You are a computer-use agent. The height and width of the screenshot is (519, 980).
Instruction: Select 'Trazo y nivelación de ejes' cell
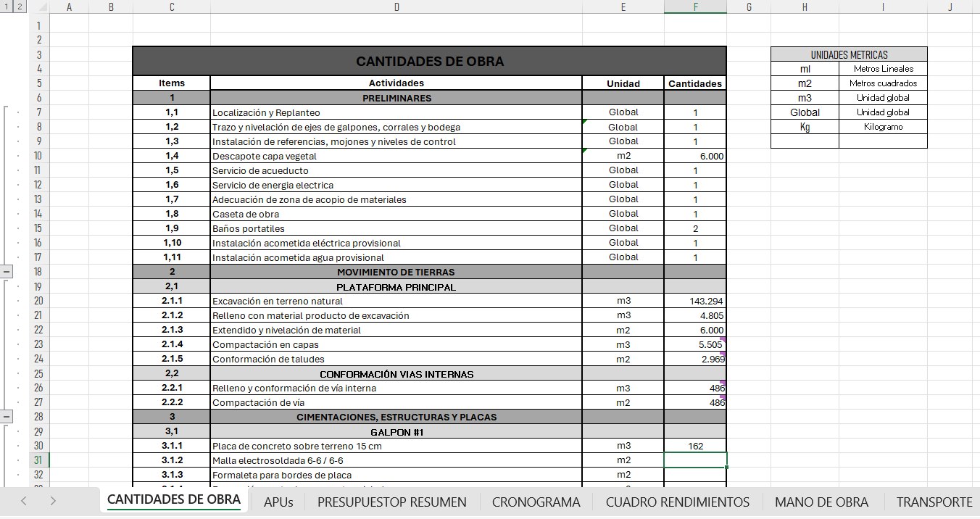(x=396, y=127)
